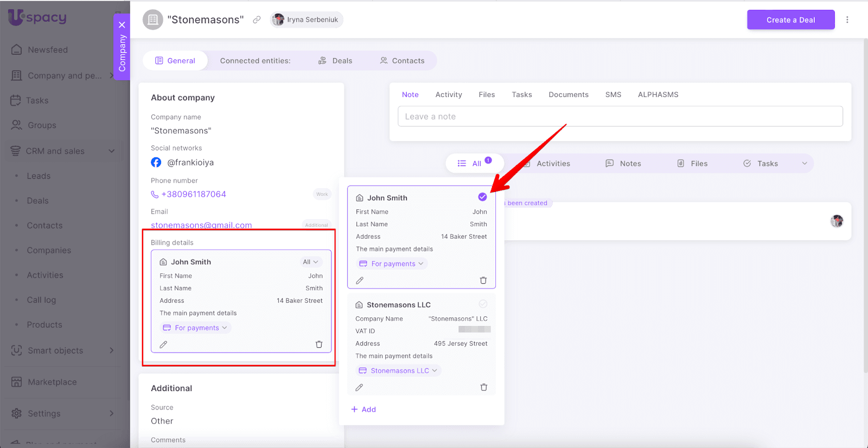Click Add to create new billing details
868x448 pixels.
point(363,409)
